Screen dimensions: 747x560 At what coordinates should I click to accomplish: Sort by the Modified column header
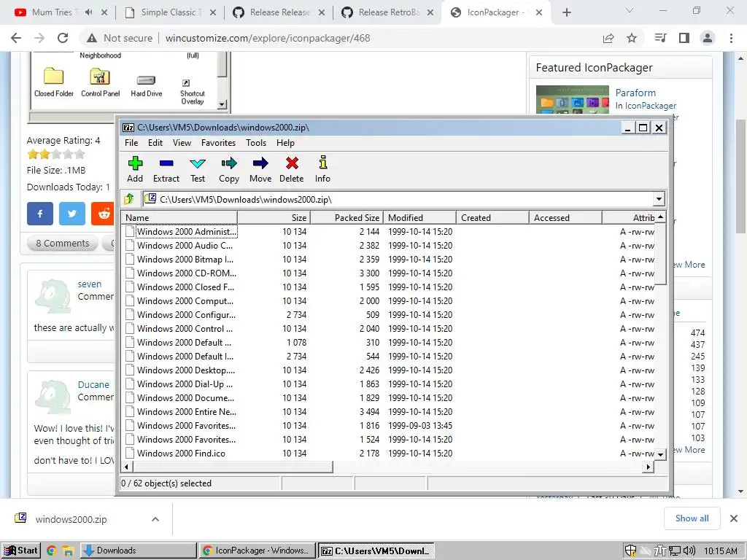(419, 217)
